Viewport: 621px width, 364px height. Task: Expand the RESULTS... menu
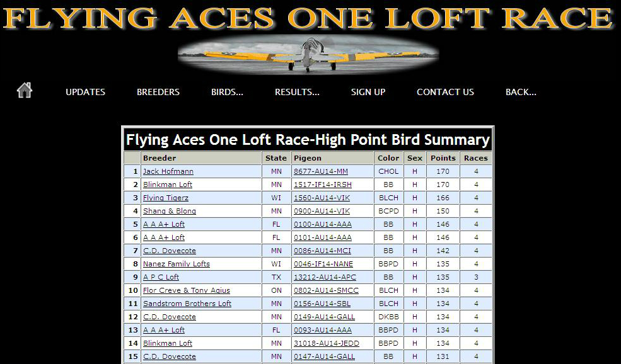point(297,92)
